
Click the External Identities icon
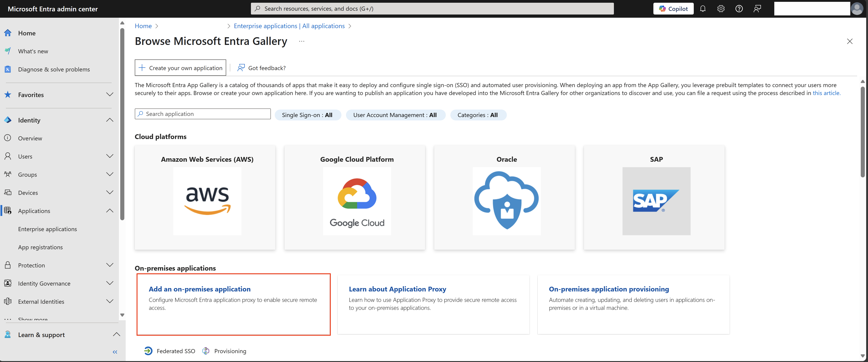(8, 301)
